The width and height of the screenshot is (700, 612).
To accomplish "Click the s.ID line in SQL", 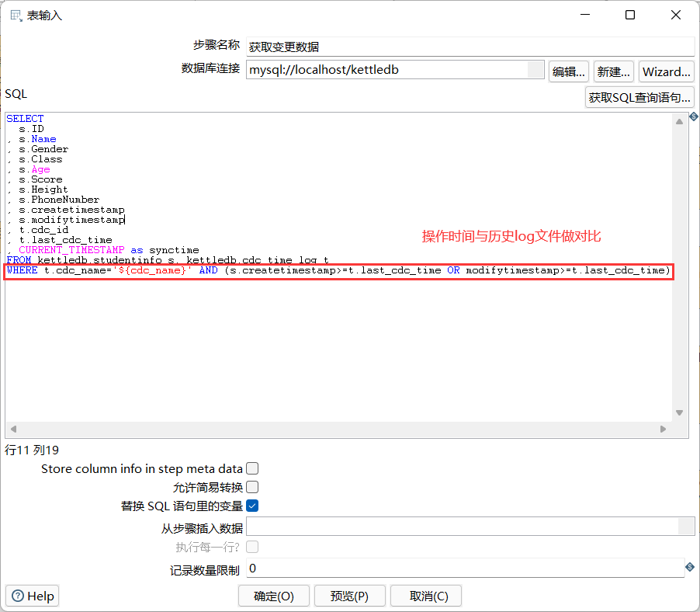I will 31,129.
